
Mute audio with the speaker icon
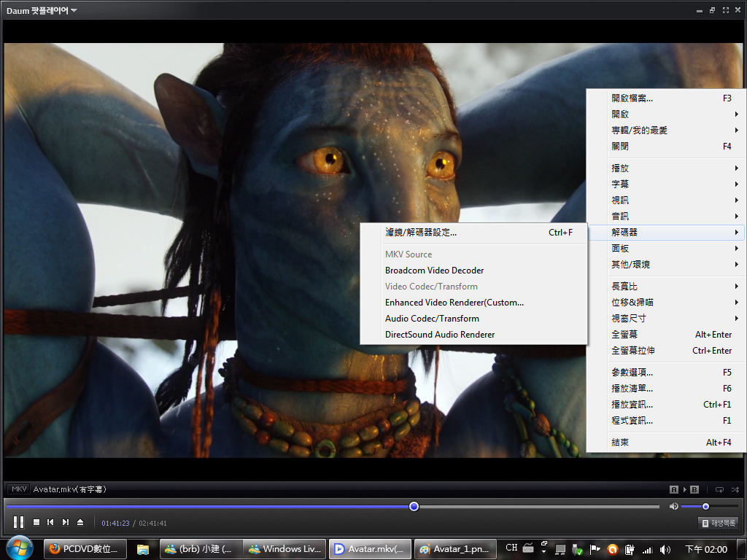(x=673, y=506)
